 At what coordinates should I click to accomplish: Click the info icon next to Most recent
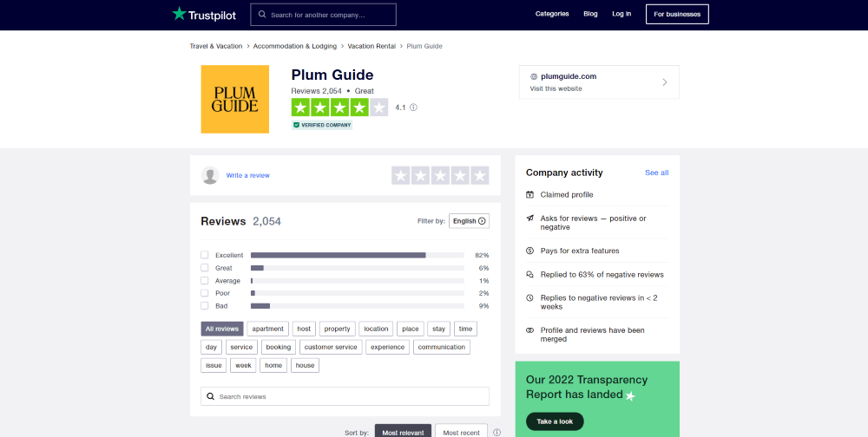[x=497, y=433]
